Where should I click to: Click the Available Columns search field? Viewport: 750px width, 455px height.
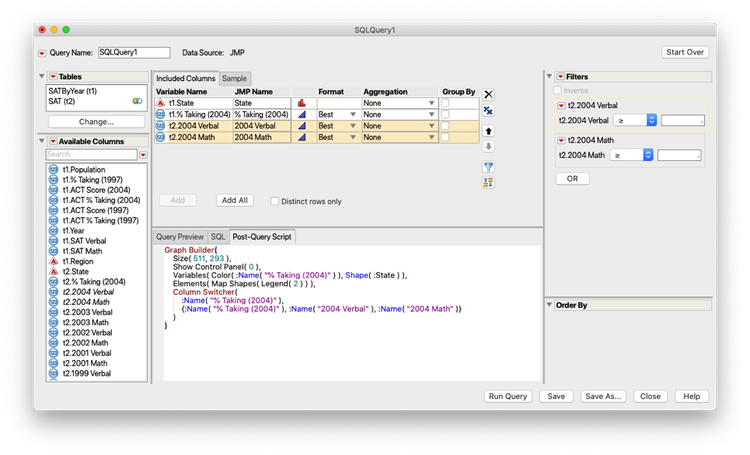[92, 155]
